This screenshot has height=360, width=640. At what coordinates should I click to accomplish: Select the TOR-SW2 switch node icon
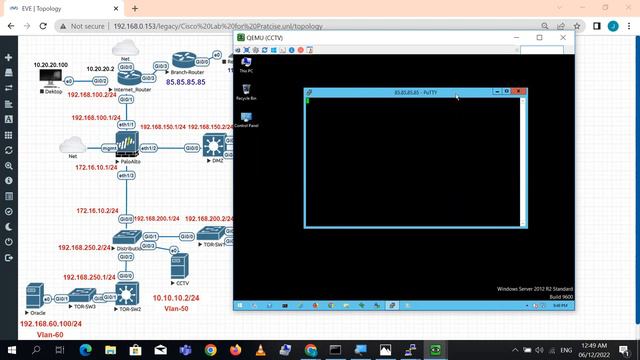coord(127,294)
